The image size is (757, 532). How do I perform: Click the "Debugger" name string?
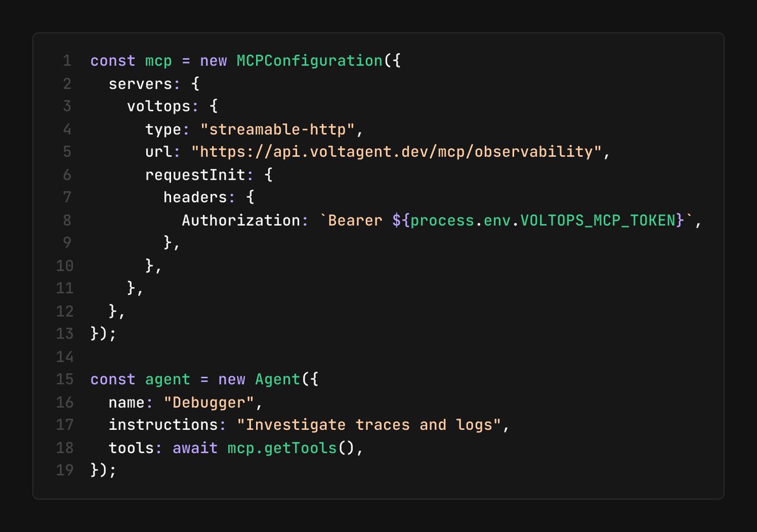209,402
